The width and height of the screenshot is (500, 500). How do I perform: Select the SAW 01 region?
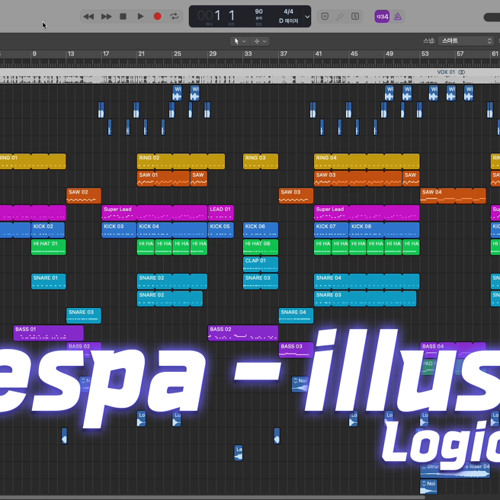point(163,178)
